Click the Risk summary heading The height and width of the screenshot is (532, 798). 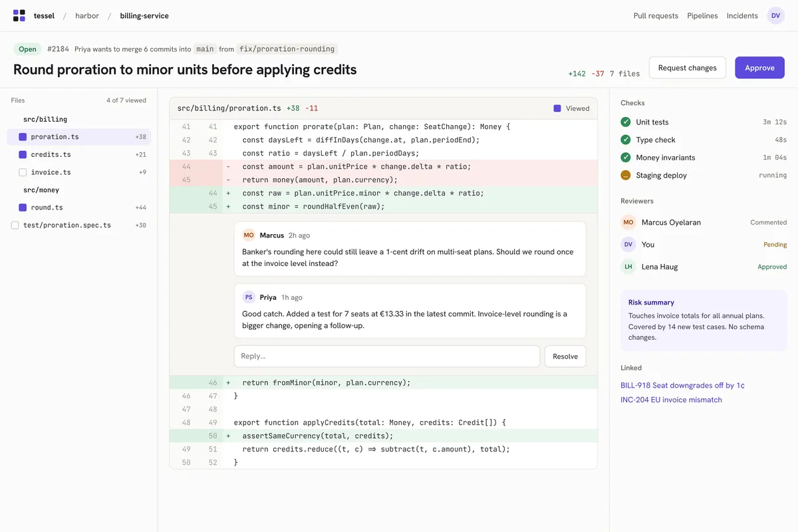point(651,303)
